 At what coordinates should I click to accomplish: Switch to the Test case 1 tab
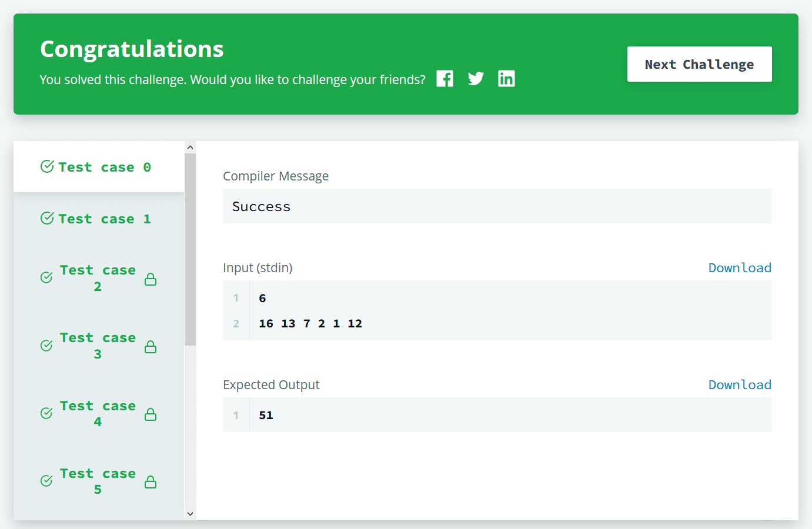pos(99,219)
